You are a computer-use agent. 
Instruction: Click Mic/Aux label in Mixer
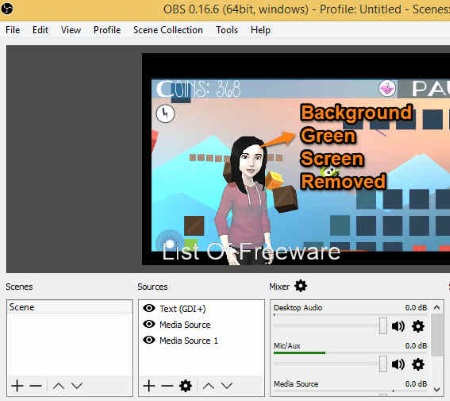tap(287, 346)
